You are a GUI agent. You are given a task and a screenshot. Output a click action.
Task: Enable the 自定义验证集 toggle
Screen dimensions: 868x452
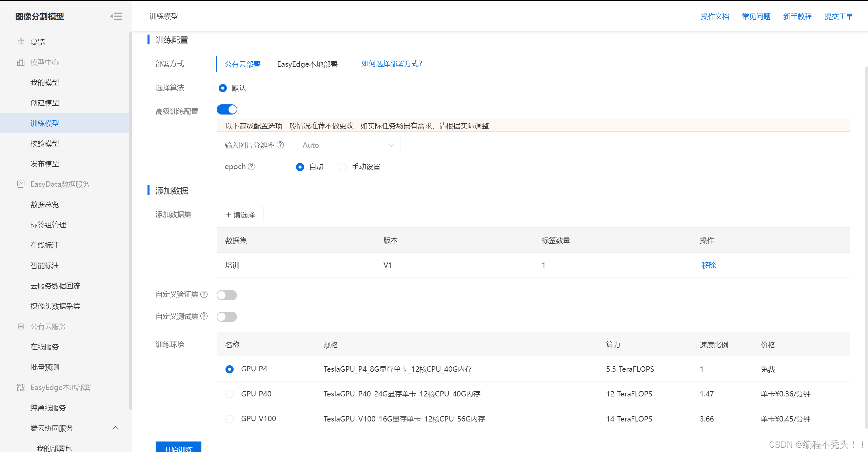click(227, 295)
